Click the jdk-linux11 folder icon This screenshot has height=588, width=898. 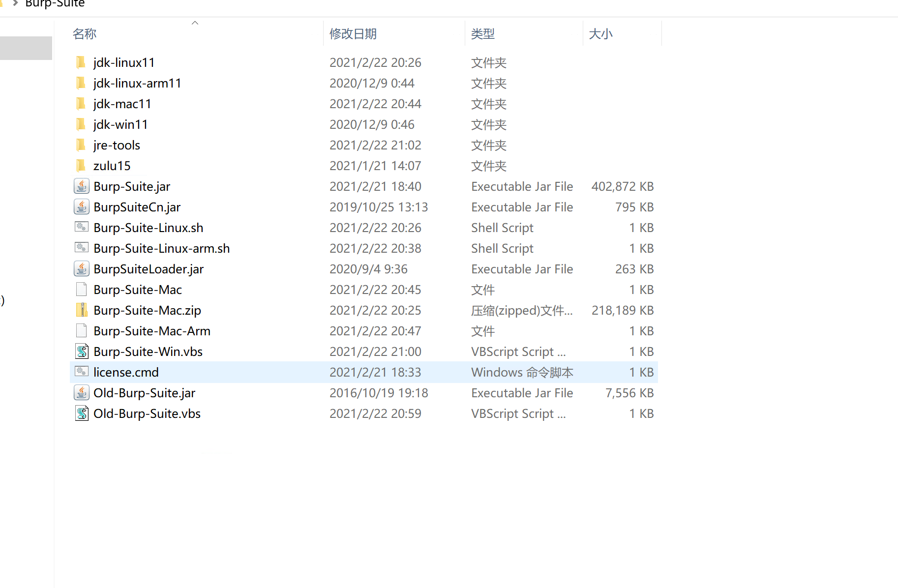point(81,62)
